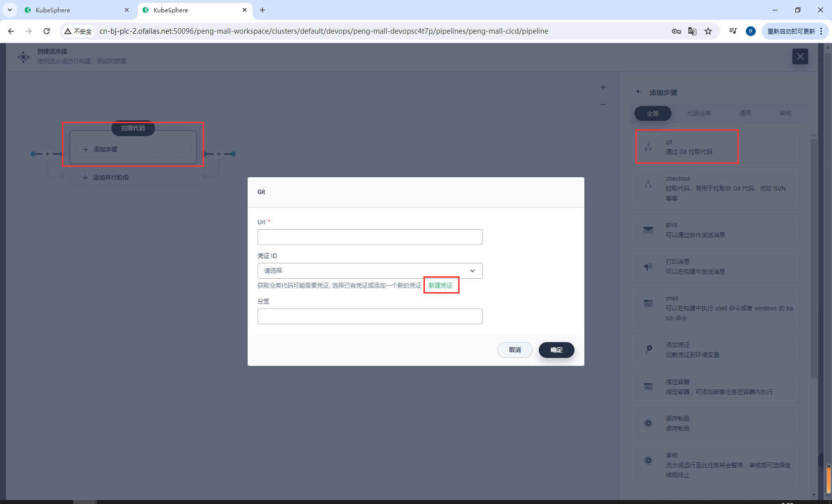Image resolution: width=832 pixels, height=504 pixels.
Task: Click the 取消 button
Action: pos(515,350)
